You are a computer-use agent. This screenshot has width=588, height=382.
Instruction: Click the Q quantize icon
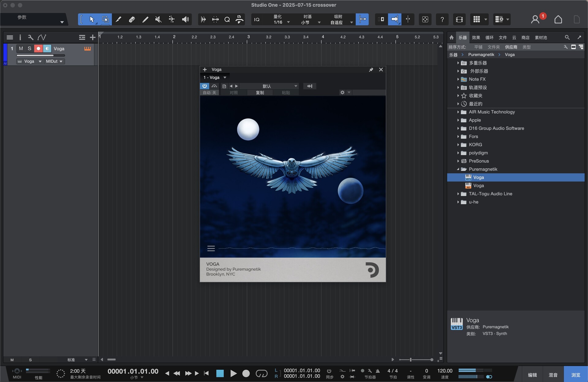pyautogui.click(x=227, y=20)
